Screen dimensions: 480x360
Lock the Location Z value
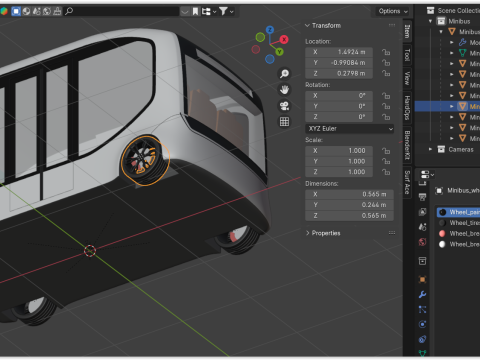tap(386, 74)
